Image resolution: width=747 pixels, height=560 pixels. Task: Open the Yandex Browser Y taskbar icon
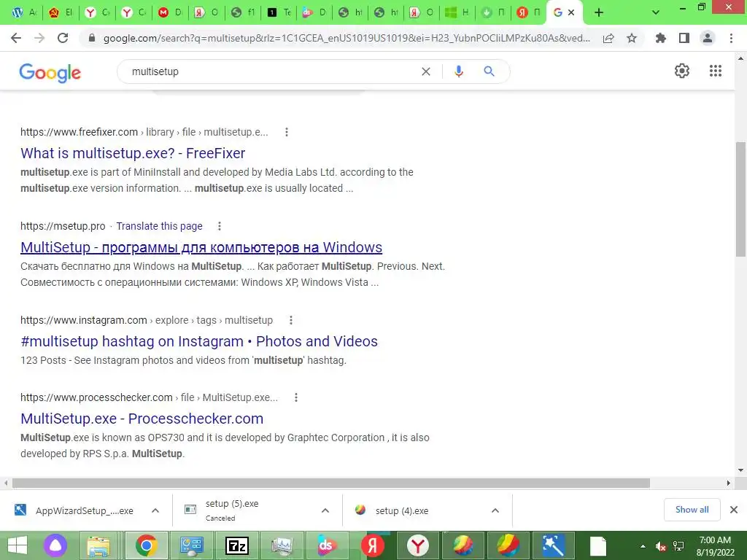pyautogui.click(x=418, y=545)
